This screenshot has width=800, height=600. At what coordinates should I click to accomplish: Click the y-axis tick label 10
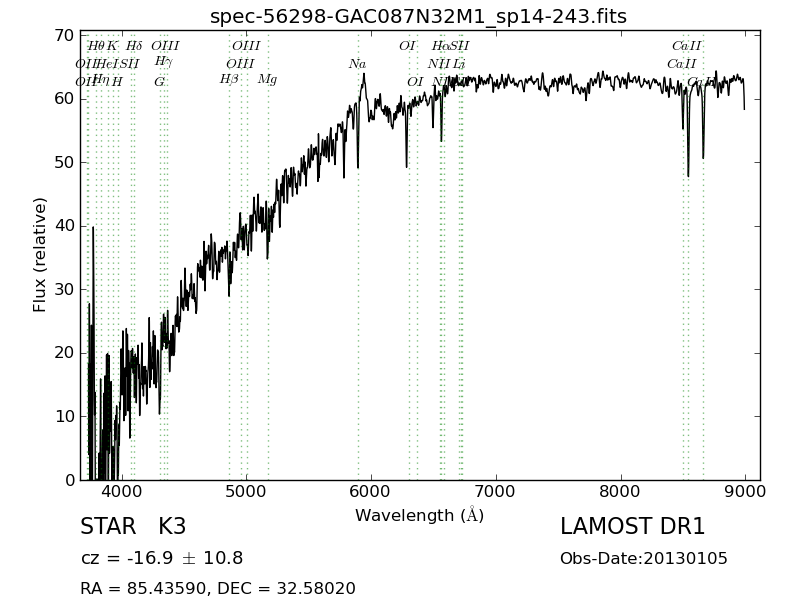(x=64, y=417)
